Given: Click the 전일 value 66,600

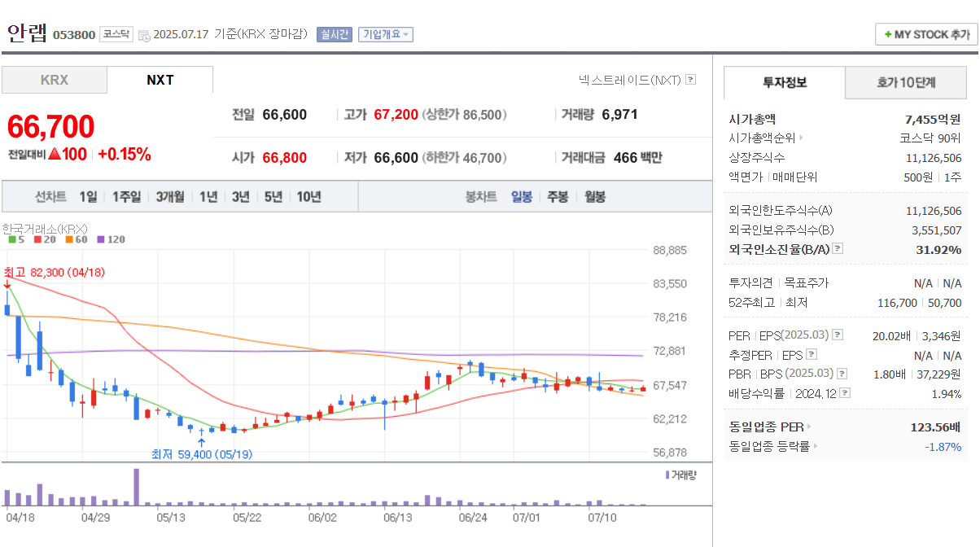Looking at the screenshot, I should click(x=284, y=115).
